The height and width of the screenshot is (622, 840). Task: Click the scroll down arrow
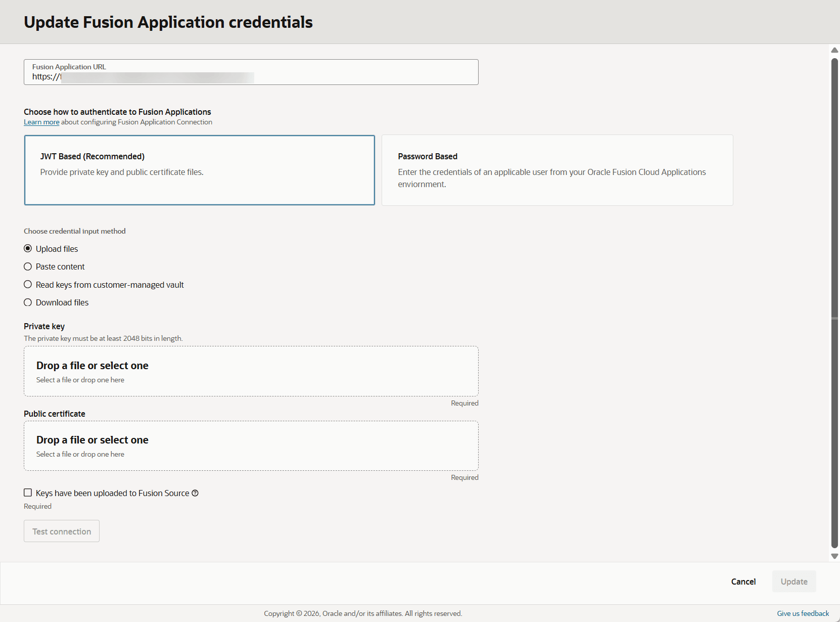[x=834, y=556]
